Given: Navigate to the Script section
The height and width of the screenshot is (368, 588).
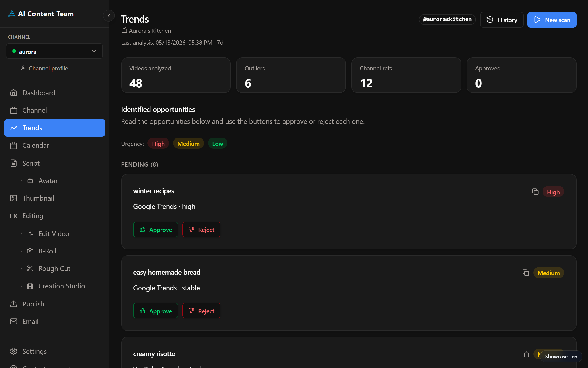Looking at the screenshot, I should coord(55,163).
